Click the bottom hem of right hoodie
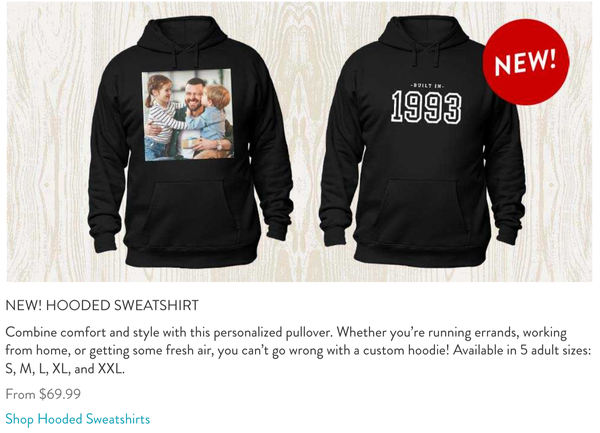This screenshot has width=600, height=433. (421, 254)
